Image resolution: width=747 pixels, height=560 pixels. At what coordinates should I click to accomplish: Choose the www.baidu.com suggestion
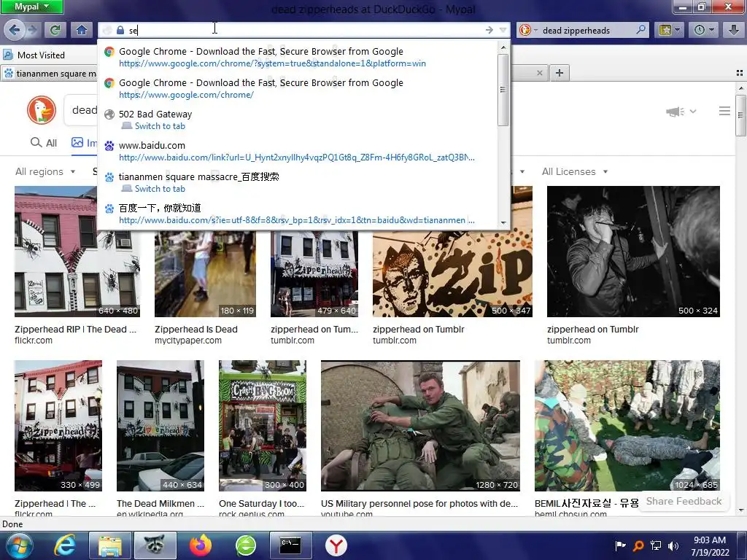click(x=298, y=152)
